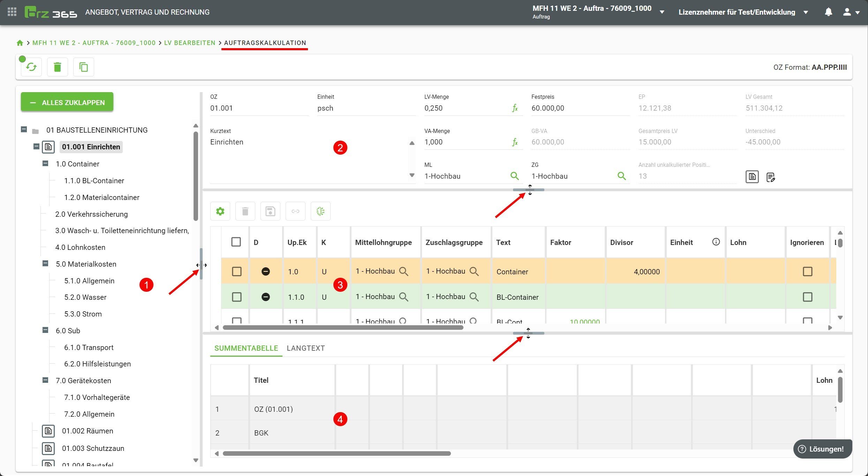Viewport: 868px width, 476px height.
Task: Click the search magnifier in ML field
Action: click(x=514, y=176)
